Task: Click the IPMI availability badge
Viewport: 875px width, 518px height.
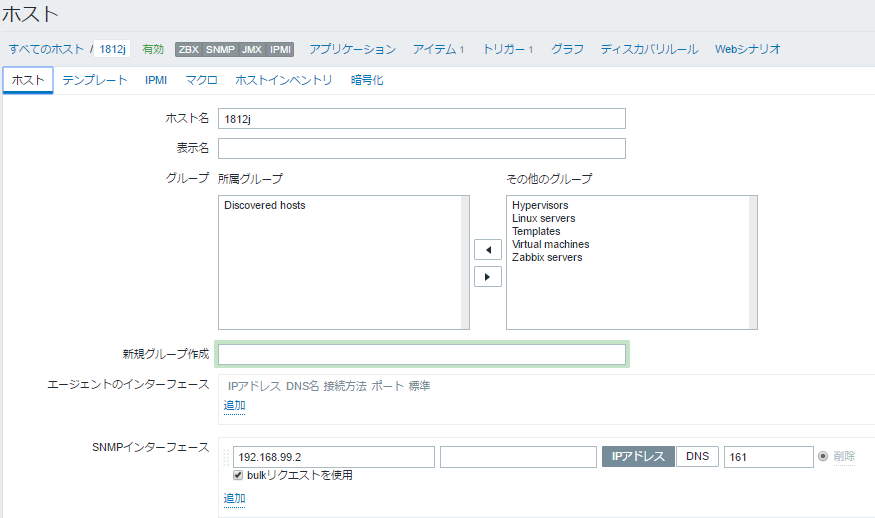Action: [280, 49]
